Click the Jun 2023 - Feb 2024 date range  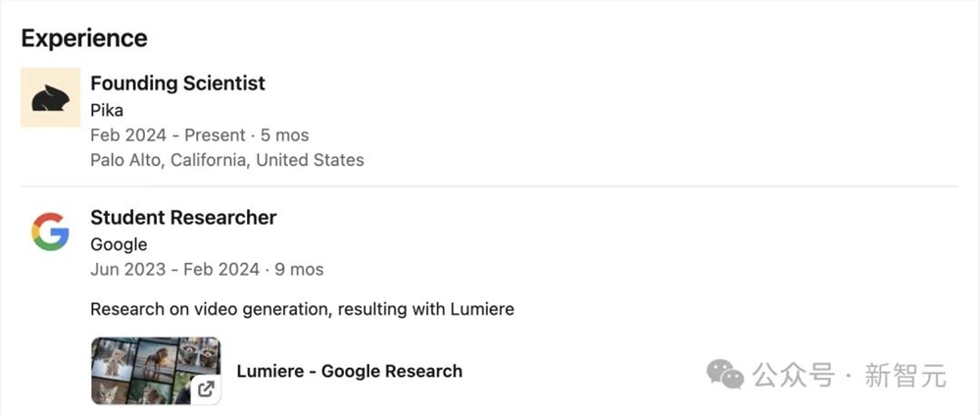tap(175, 269)
